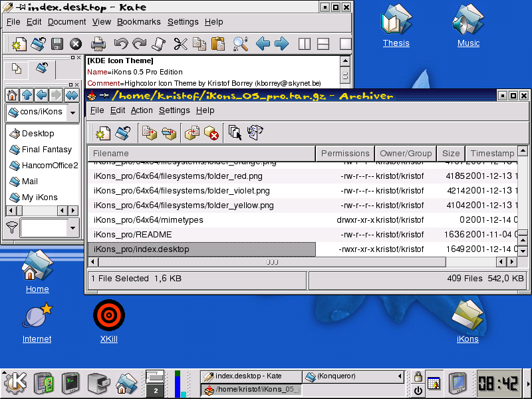Screen dimensions: 532x399
Task: Extract files using Archiver's extract icon
Action: click(x=192, y=132)
